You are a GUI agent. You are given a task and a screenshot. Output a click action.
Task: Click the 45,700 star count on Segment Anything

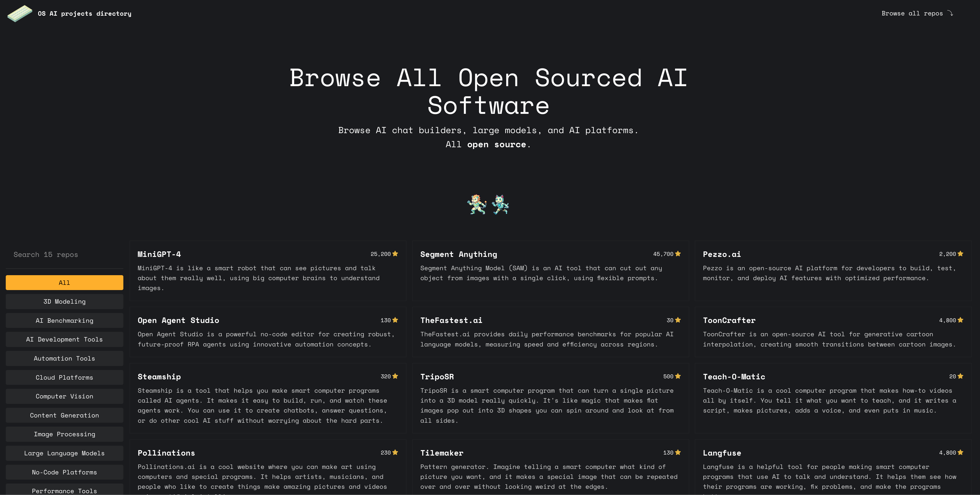663,254
